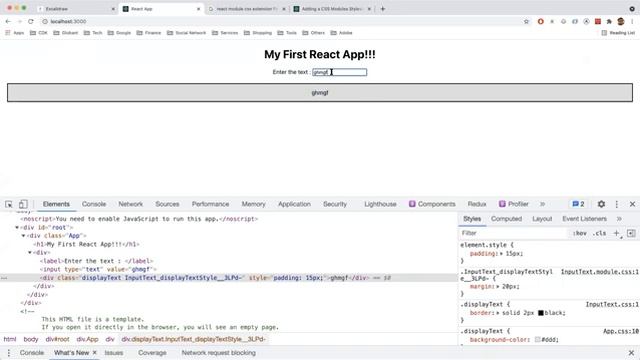Collapse the div class App node

coord(23,236)
